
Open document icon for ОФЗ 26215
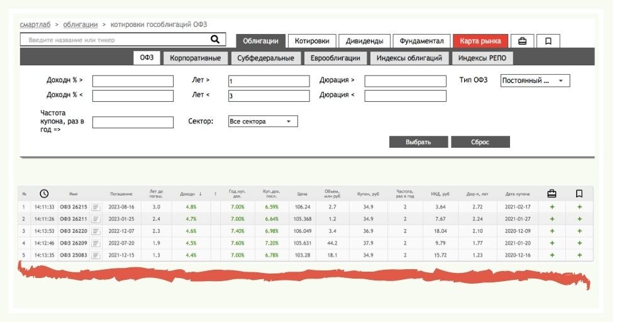tap(96, 207)
